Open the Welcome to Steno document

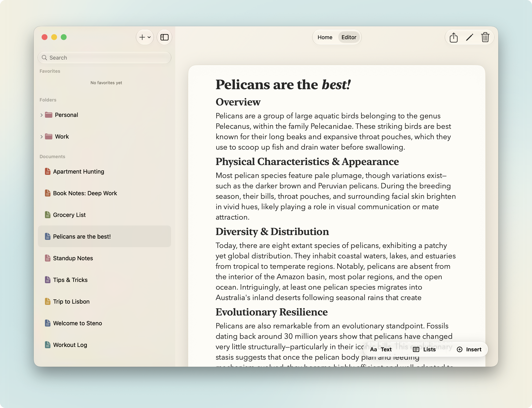coord(104,323)
